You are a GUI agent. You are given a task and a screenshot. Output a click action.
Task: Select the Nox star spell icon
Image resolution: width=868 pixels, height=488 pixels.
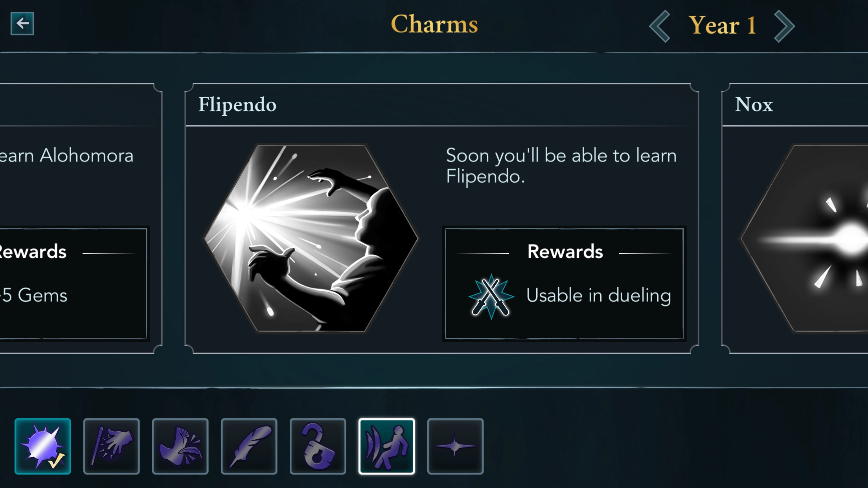(x=455, y=446)
